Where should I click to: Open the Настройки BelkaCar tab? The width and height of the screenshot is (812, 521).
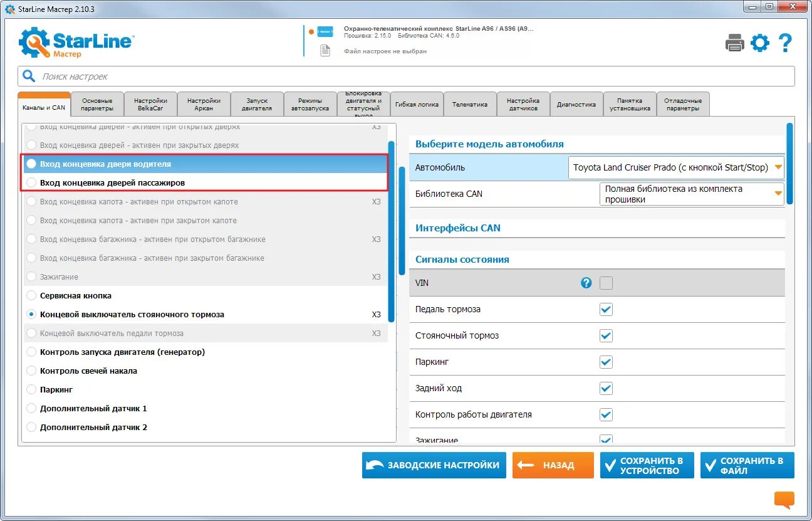pyautogui.click(x=150, y=104)
